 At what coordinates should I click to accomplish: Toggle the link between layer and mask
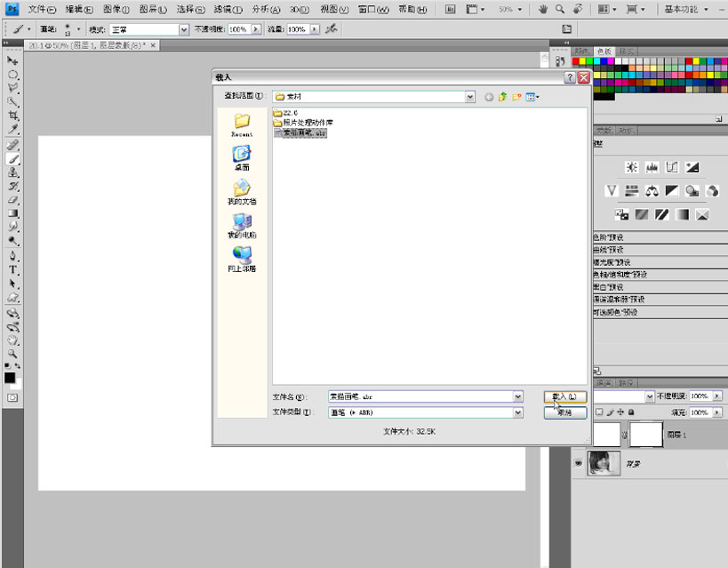(x=625, y=435)
